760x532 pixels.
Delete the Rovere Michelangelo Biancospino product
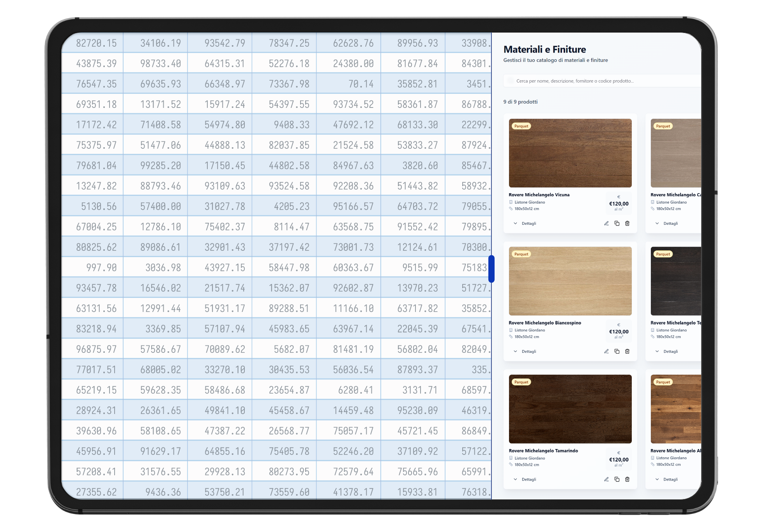tap(627, 351)
